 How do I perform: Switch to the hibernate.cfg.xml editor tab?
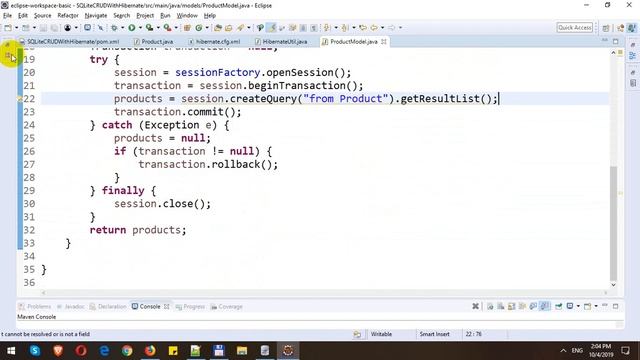pyautogui.click(x=214, y=42)
